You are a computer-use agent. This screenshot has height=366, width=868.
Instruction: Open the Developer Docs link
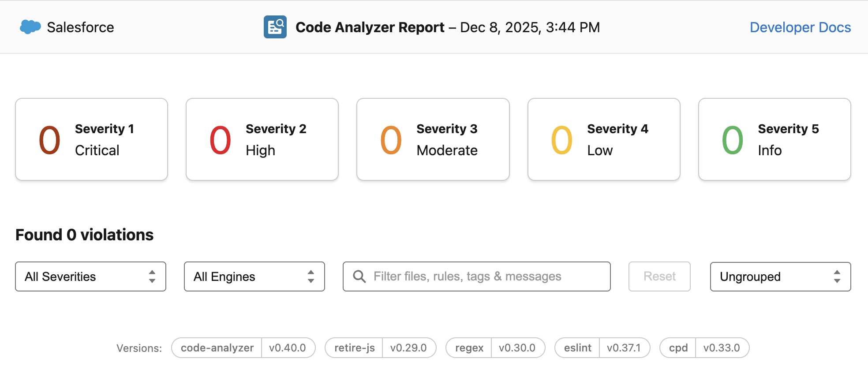(800, 27)
